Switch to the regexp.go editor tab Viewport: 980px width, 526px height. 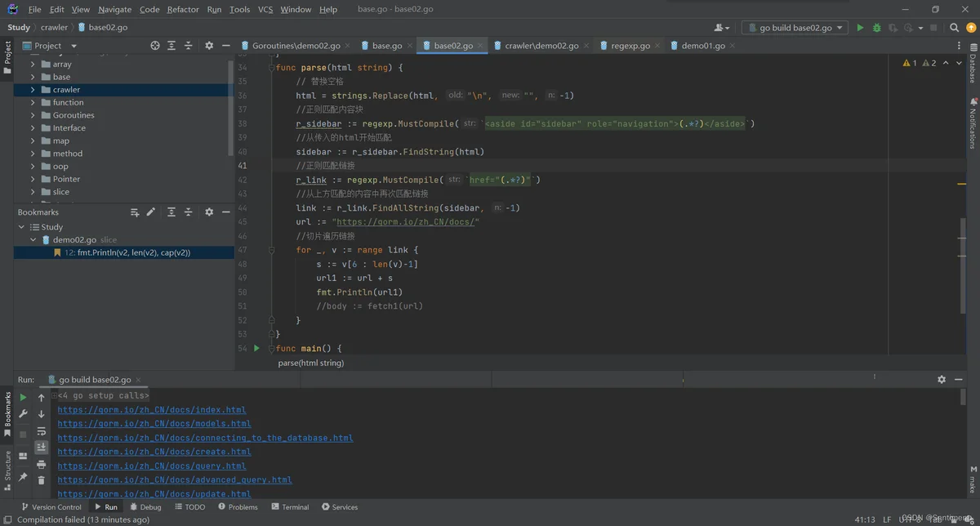[630, 46]
